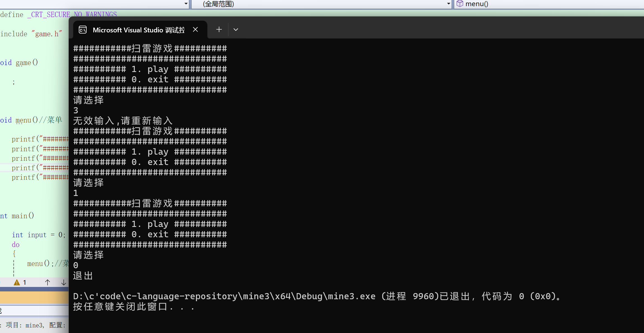Click the output source field below the orange bar

coord(34,311)
